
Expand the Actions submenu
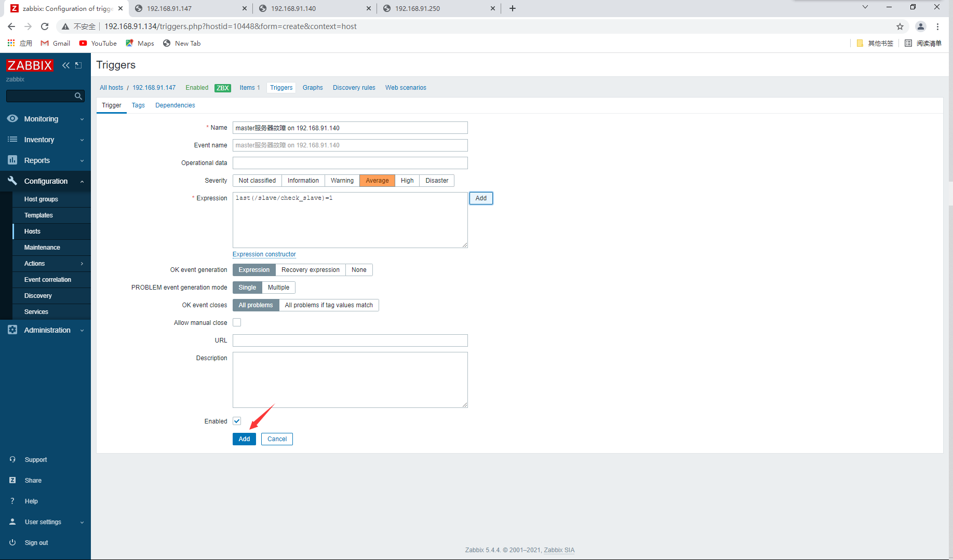click(x=82, y=264)
